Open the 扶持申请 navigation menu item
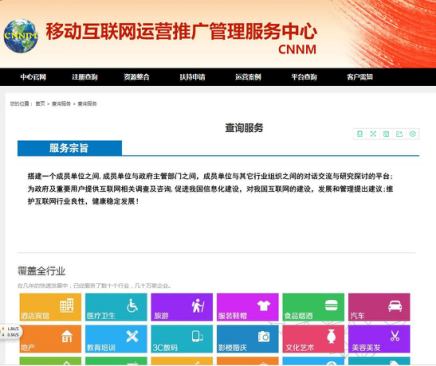Screen dimensions: 436x366 pos(192,77)
